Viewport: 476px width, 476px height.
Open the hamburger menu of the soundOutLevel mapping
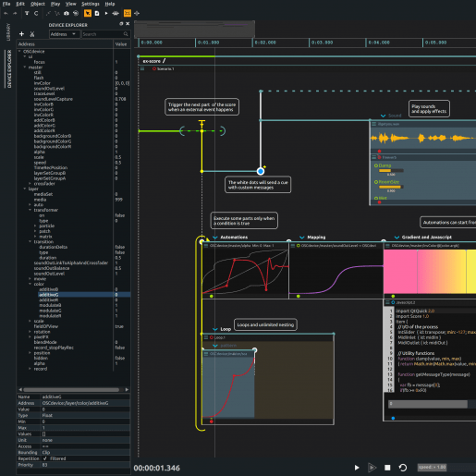tap(293, 246)
